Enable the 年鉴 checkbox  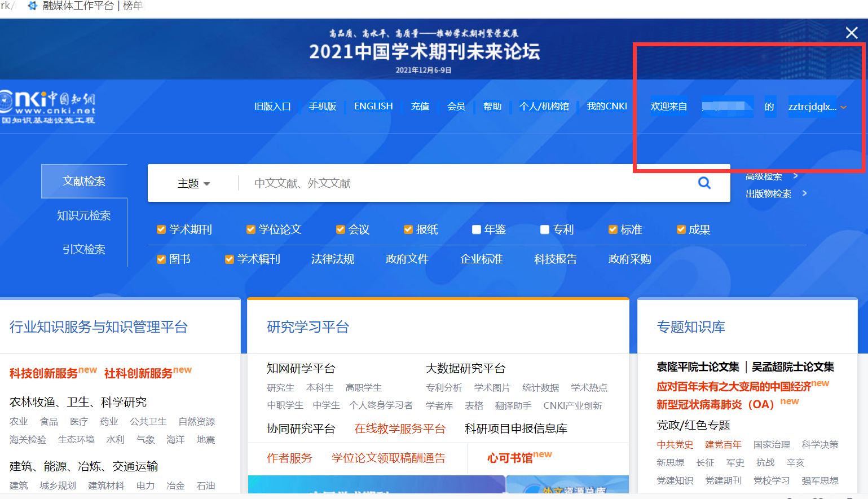coord(477,229)
